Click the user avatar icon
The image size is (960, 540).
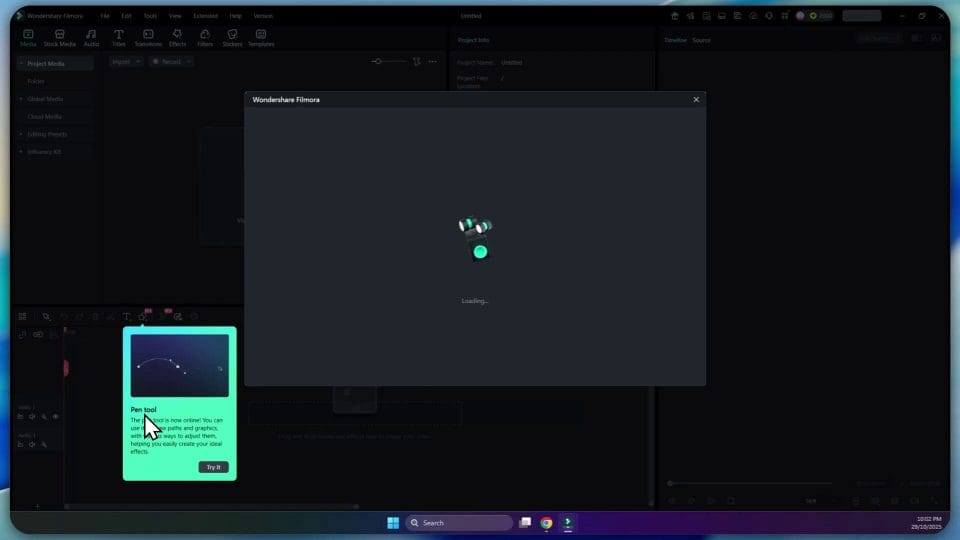point(800,16)
